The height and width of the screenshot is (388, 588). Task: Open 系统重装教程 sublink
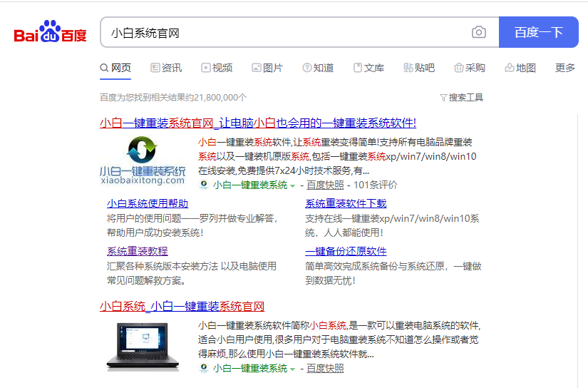138,251
